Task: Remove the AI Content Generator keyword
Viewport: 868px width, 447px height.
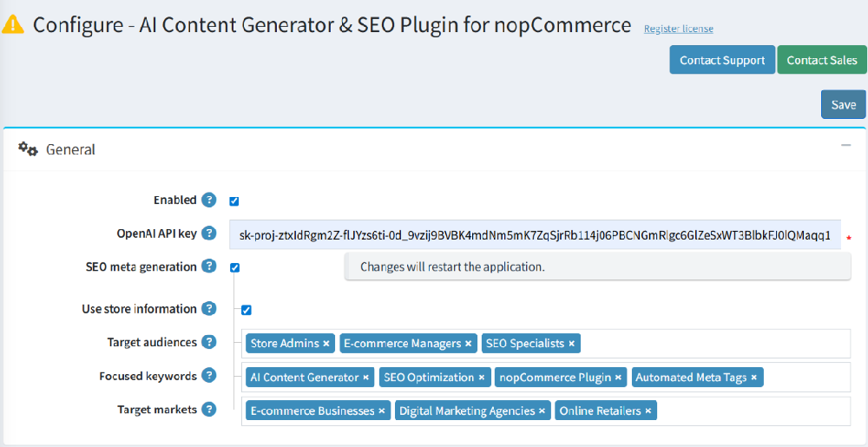Action: coord(366,378)
